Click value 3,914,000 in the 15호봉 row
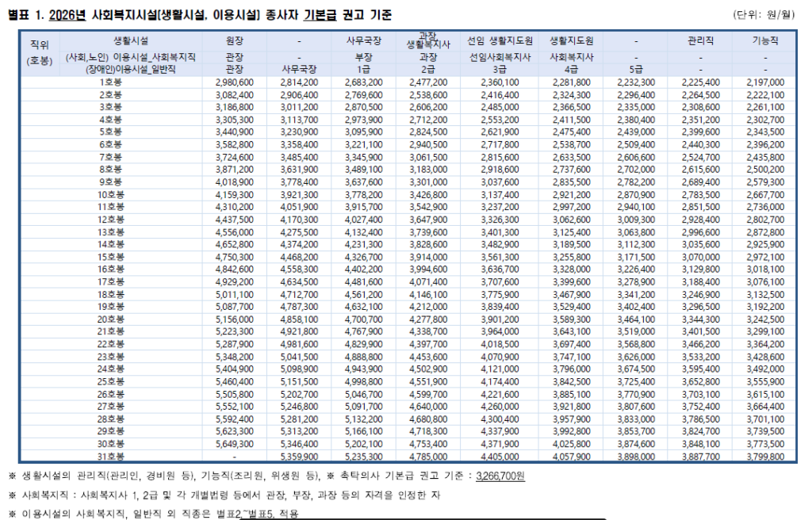This screenshot has width=812, height=520. [x=427, y=257]
